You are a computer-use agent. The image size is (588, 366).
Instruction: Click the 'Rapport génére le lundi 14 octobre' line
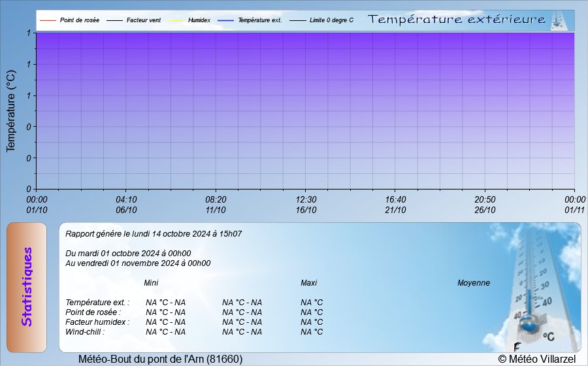[154, 234]
